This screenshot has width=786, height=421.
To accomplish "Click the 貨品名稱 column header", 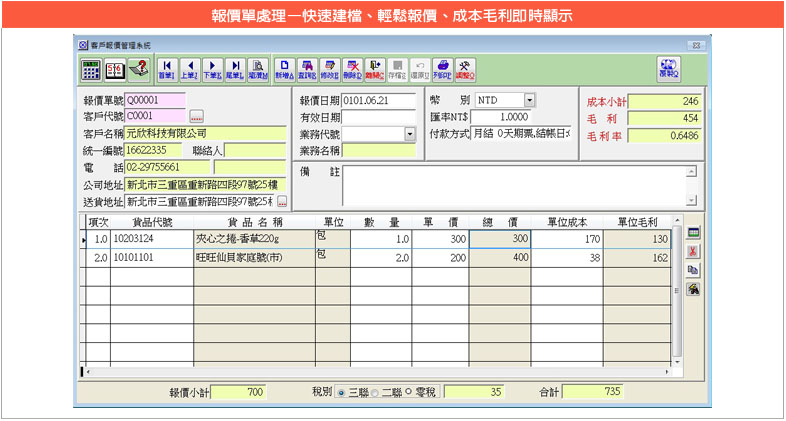I will tap(256, 222).
